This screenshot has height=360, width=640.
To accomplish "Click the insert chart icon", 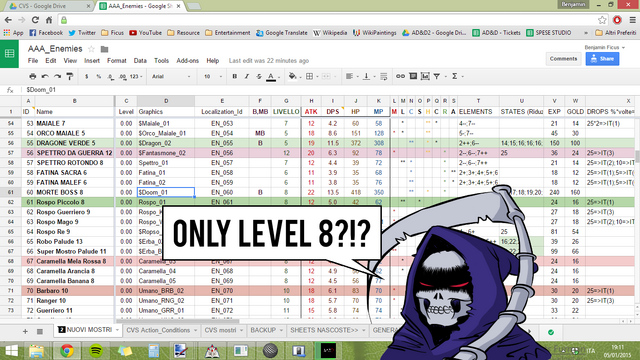I will click(x=425, y=76).
